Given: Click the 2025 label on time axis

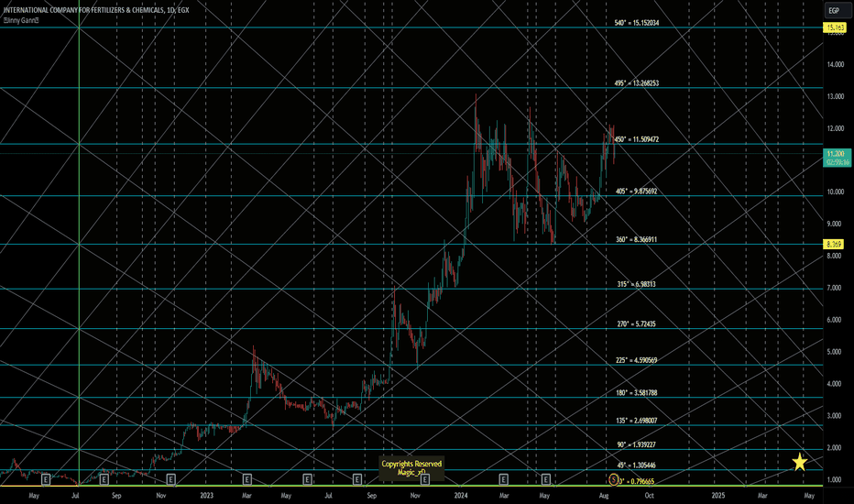Looking at the screenshot, I should tap(718, 495).
